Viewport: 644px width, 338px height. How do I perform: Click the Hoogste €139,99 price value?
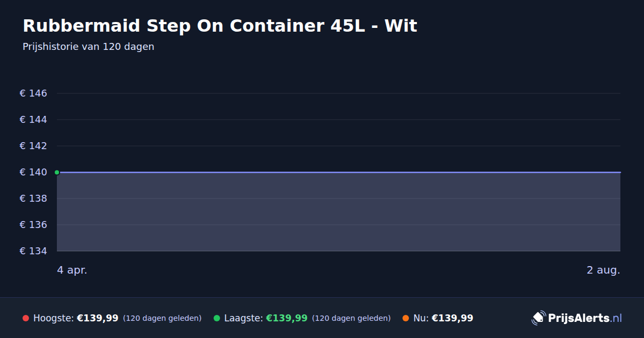click(98, 318)
